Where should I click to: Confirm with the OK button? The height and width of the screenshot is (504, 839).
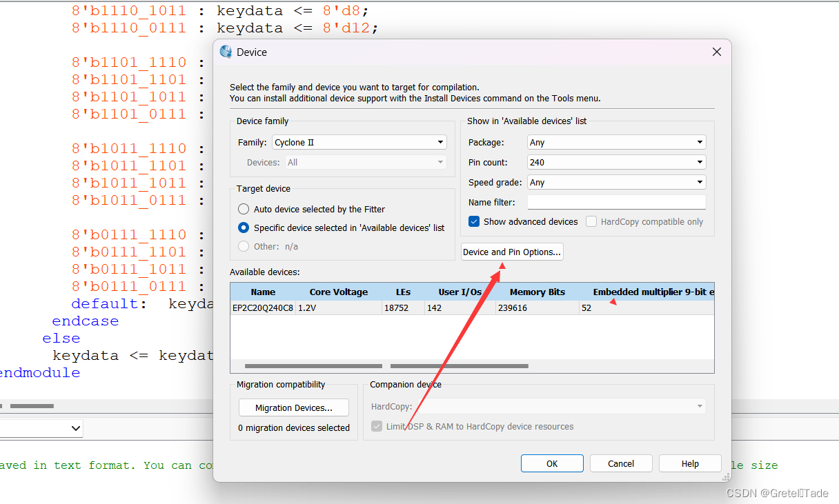pos(552,463)
